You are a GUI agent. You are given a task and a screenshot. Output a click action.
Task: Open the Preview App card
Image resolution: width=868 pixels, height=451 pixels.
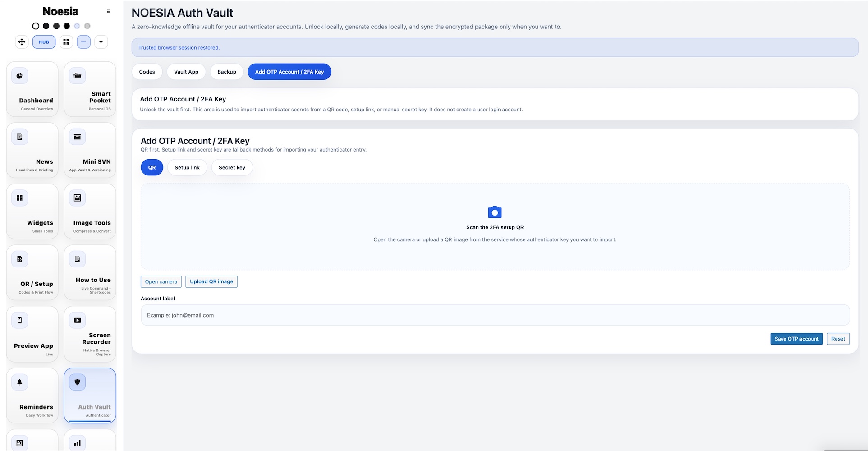pyautogui.click(x=32, y=334)
